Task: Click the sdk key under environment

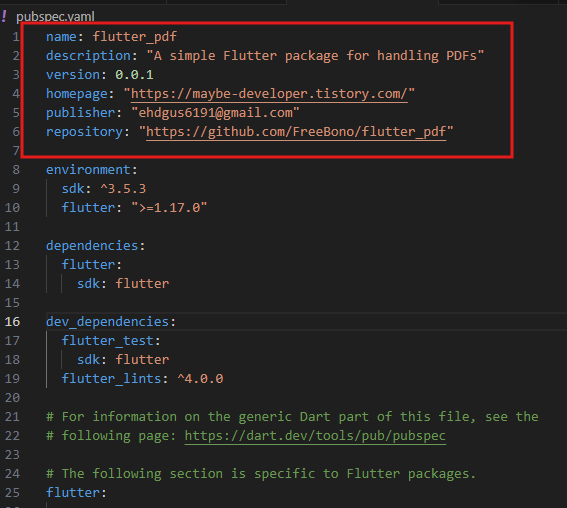Action: 73,189
